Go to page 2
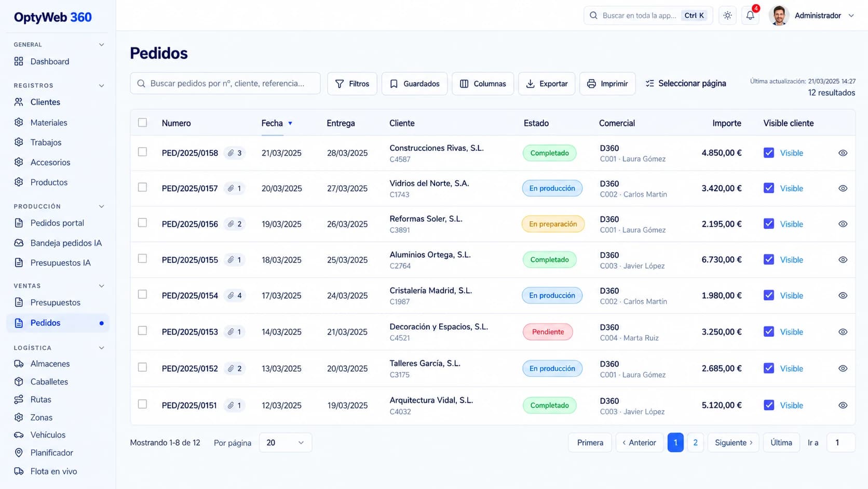This screenshot has height=489, width=868. coord(695,443)
